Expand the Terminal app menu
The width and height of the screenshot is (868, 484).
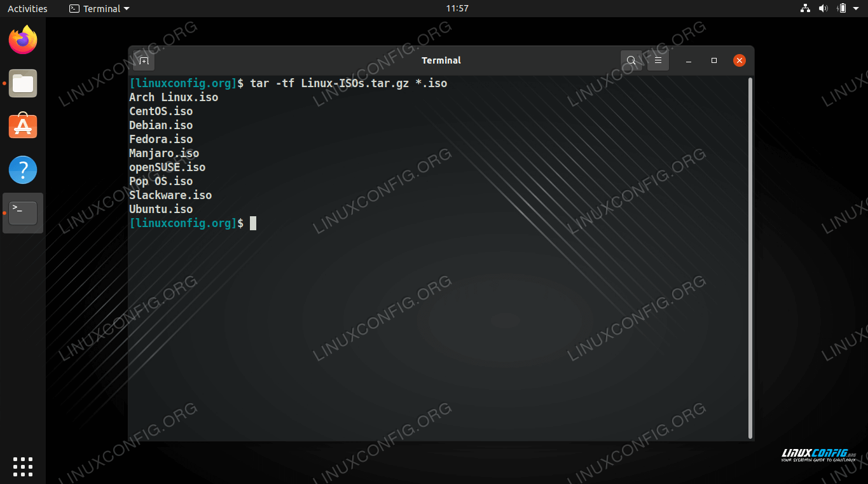(99, 8)
